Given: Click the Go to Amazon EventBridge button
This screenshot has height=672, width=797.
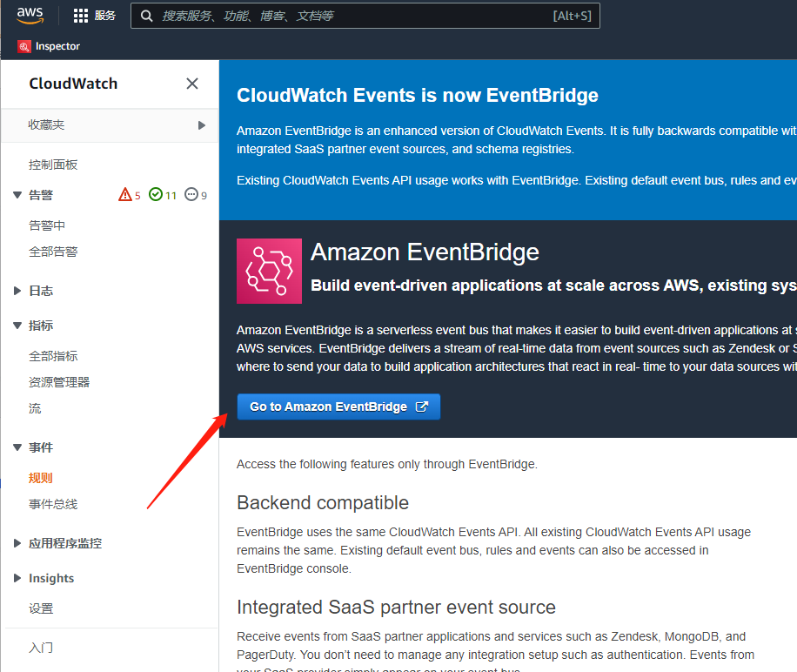Looking at the screenshot, I should [338, 407].
